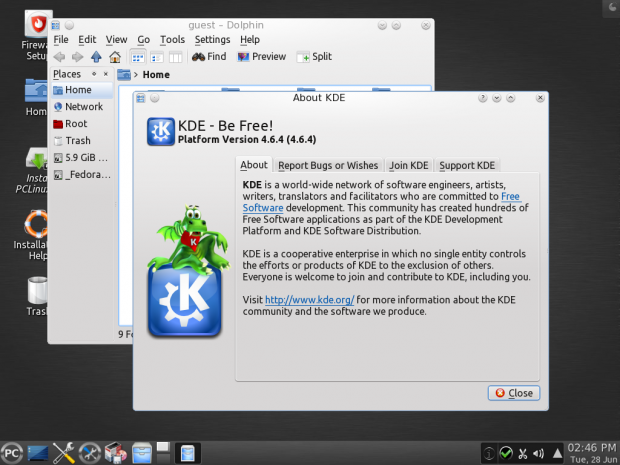Screen dimensions: 620x465
Task: Open Find in Dolphin toolbar
Action: [x=209, y=57]
